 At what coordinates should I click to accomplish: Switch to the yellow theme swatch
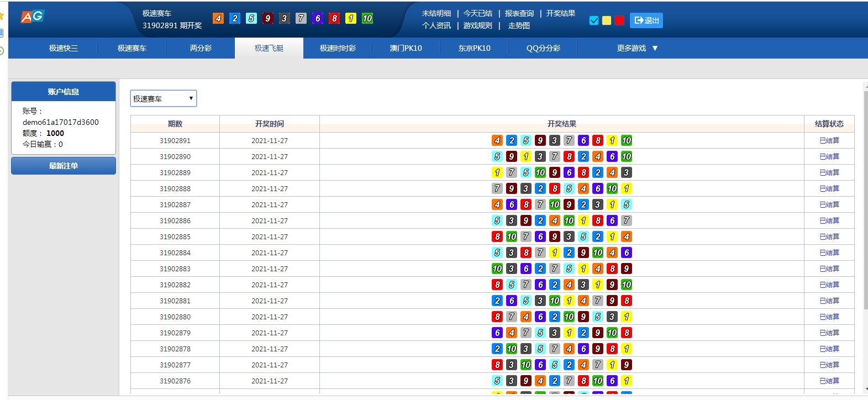click(x=607, y=20)
